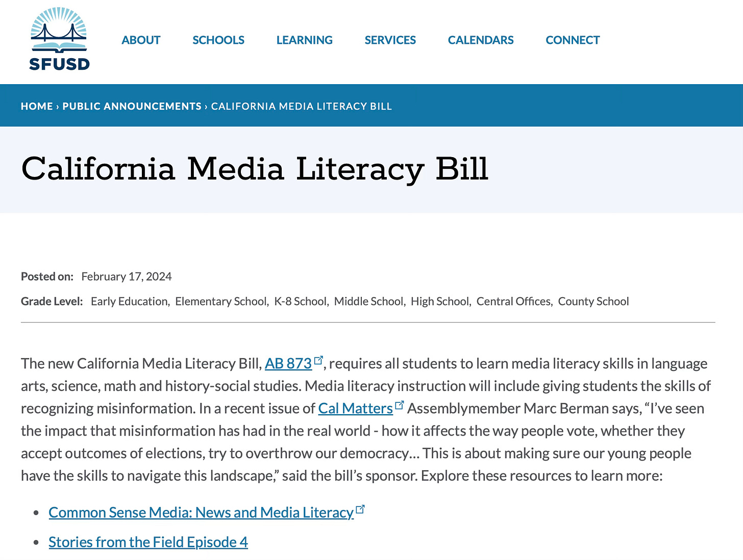743x560 pixels.
Task: Open Common Sense Media: News and Media Literacy
Action: [201, 512]
